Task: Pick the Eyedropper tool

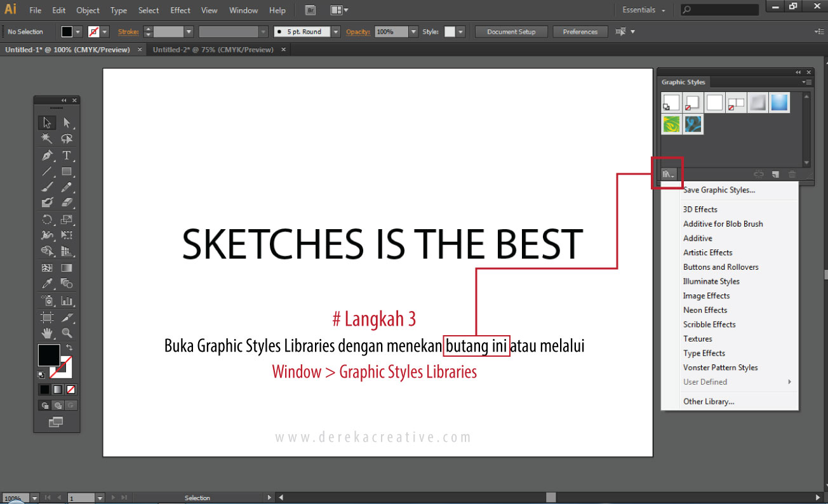Action: click(x=47, y=284)
